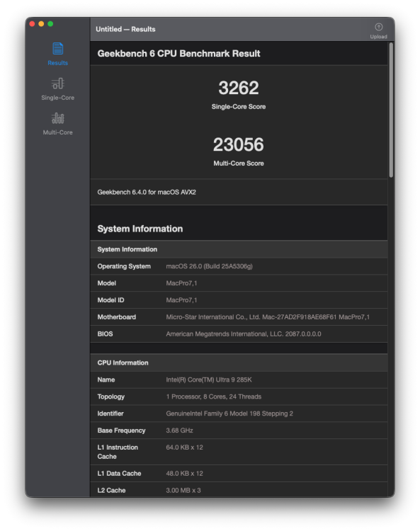The height and width of the screenshot is (531, 420).
Task: Click the 'L1 Instruction Cache' row label
Action: (118, 452)
